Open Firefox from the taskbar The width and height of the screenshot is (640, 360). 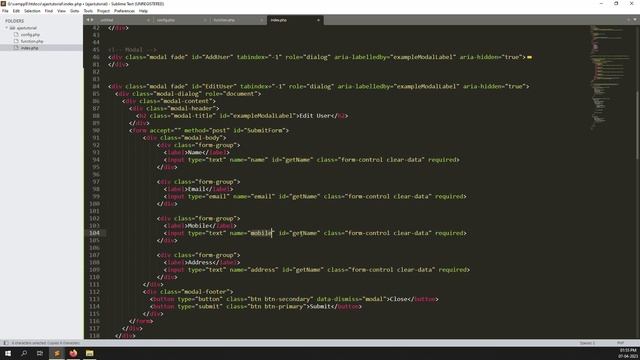coord(73,353)
